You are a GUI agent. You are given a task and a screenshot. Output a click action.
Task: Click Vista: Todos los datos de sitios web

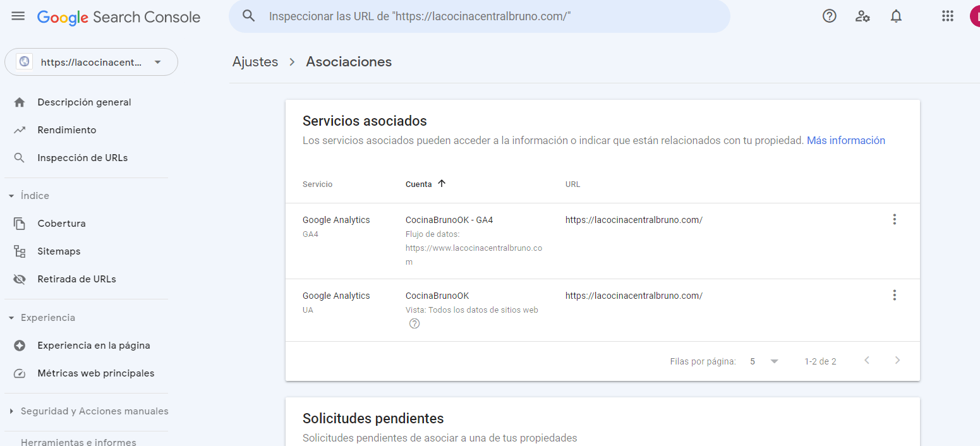[471, 310]
